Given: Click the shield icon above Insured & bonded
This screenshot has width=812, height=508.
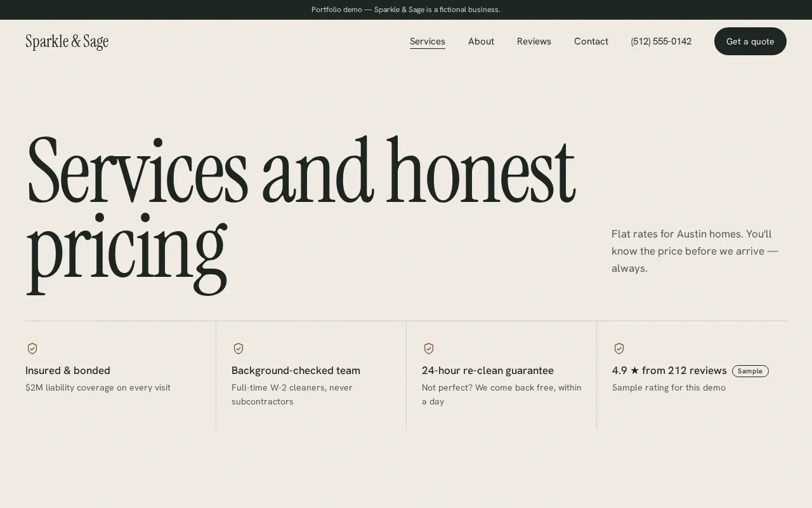Looking at the screenshot, I should tap(32, 349).
